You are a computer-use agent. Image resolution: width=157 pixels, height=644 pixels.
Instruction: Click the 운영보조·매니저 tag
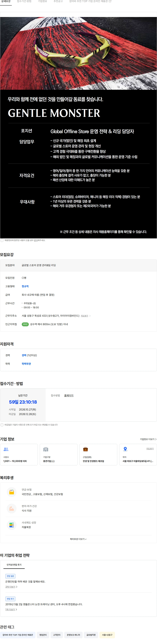[73, 635]
